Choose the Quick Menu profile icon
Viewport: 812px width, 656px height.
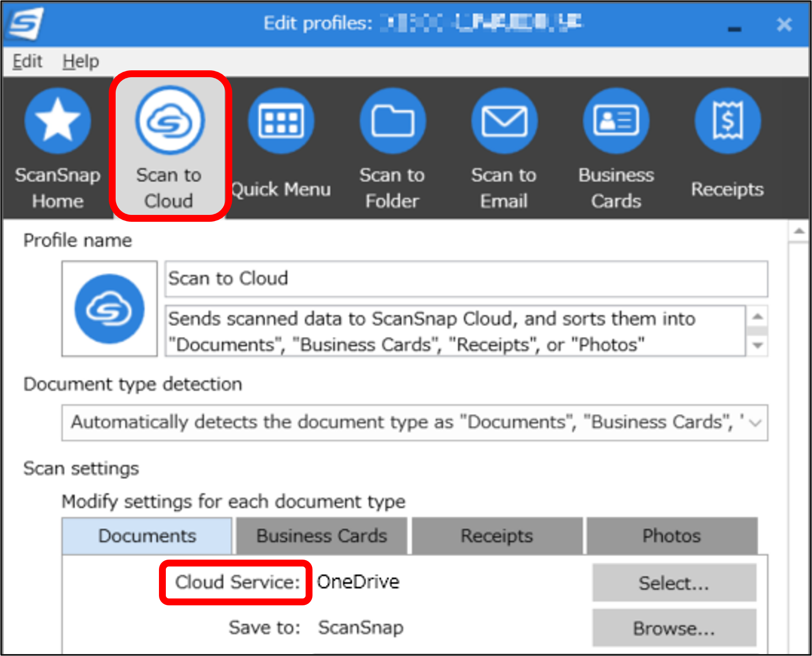(x=281, y=121)
